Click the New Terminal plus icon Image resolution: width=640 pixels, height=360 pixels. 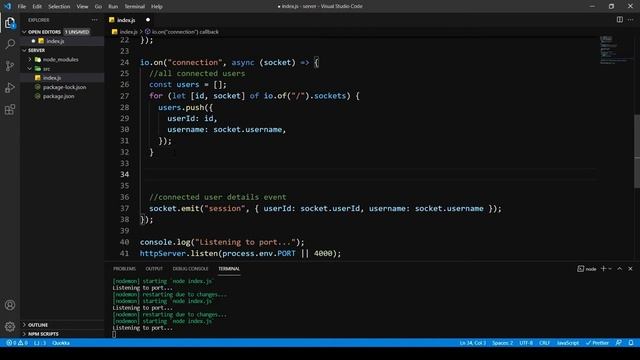tap(604, 269)
